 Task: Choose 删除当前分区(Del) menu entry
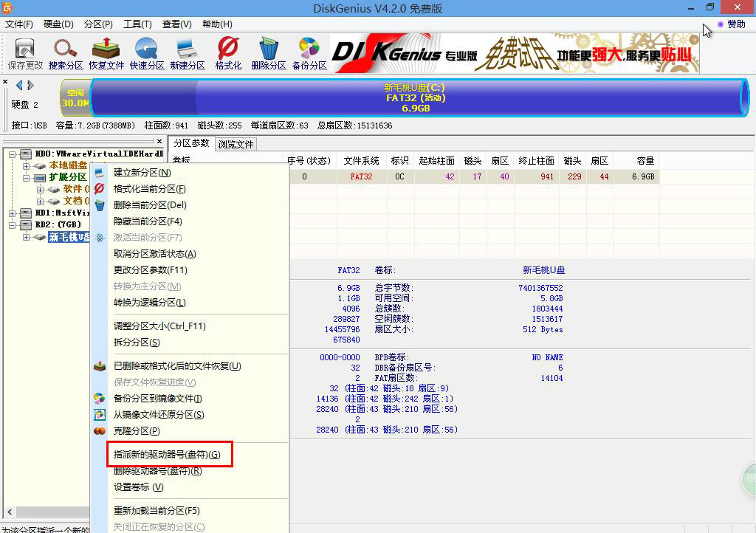[x=150, y=204]
